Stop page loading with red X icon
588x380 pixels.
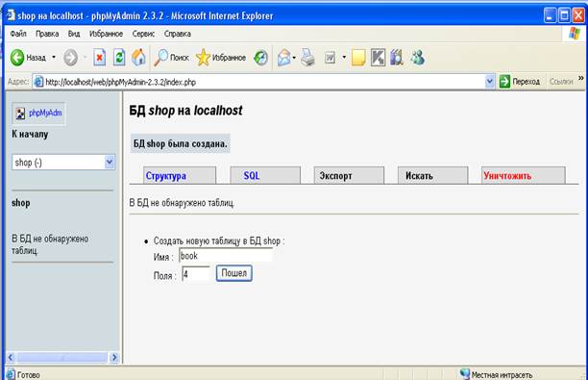pos(99,58)
